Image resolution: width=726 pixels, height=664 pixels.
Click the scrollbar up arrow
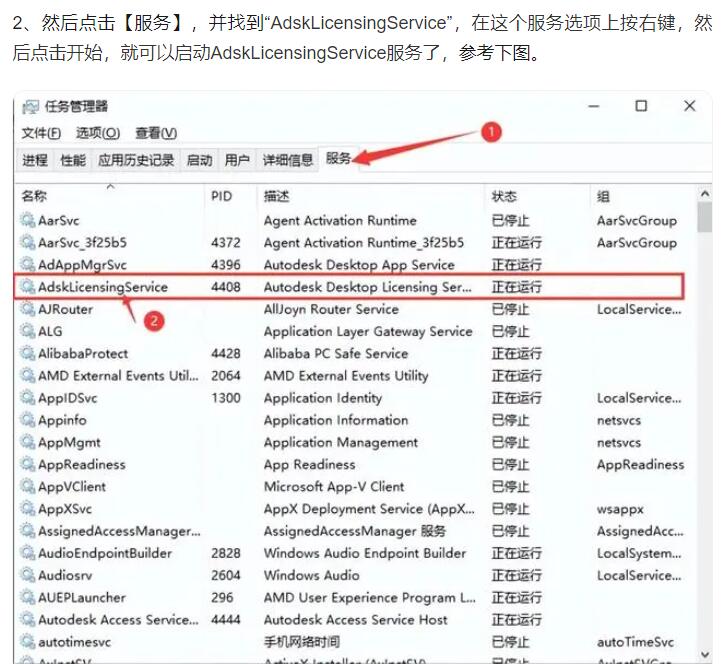click(704, 195)
